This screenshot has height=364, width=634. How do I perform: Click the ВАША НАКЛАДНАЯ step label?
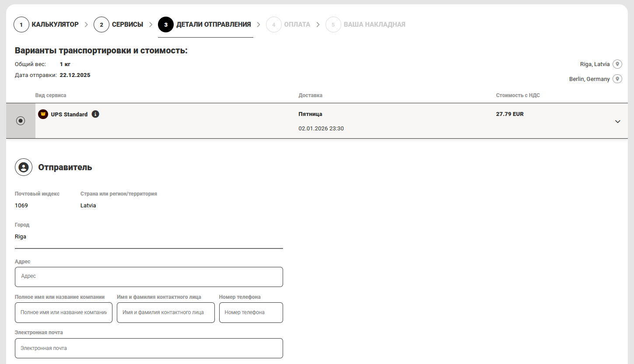click(374, 24)
